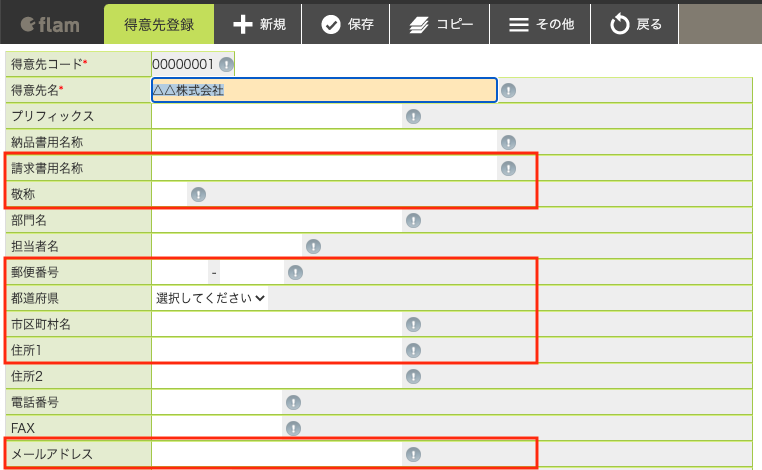Click info icon for プリフィックス field
Image resolution: width=762 pixels, height=470 pixels.
(x=413, y=117)
